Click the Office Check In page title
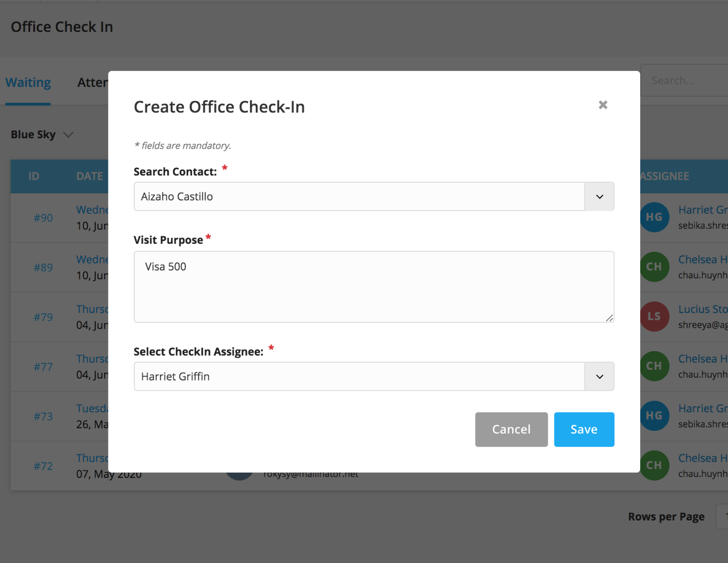Screen dimensions: 728x563 coord(62,27)
